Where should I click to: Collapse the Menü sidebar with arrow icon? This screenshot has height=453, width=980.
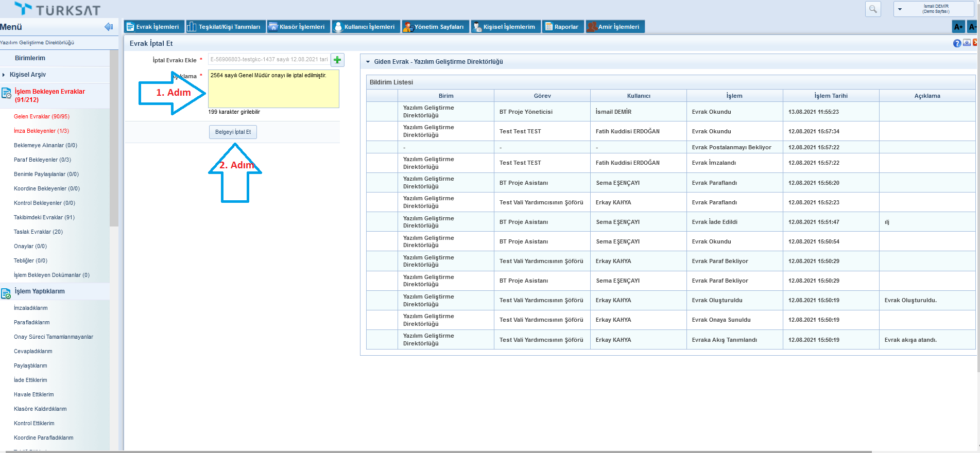coord(109,27)
